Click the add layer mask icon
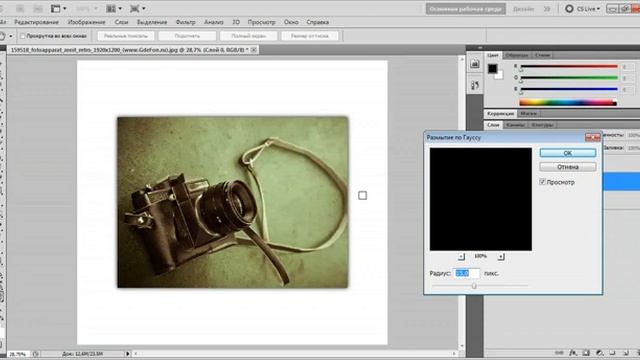 coord(587,353)
